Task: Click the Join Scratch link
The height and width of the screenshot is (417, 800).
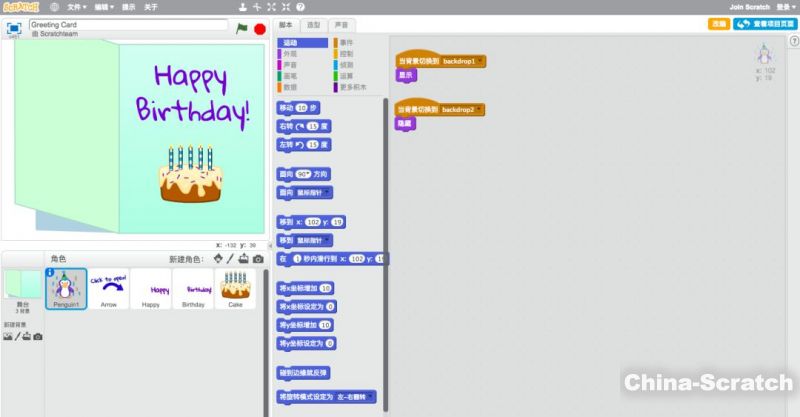Action: click(x=748, y=7)
